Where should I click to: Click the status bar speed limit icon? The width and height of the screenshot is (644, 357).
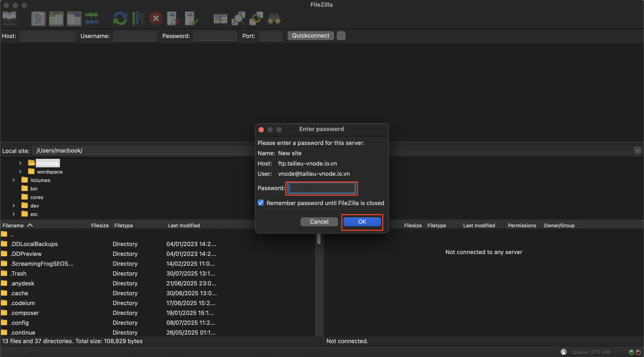pos(563,352)
